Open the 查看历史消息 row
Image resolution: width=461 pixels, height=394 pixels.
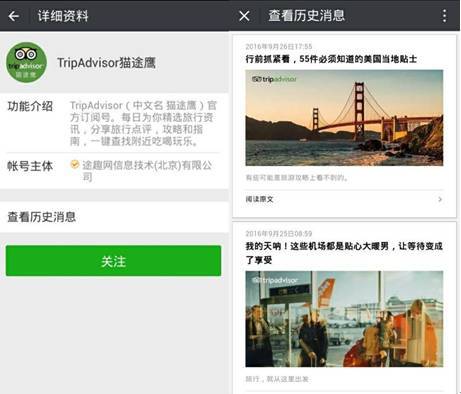point(114,217)
